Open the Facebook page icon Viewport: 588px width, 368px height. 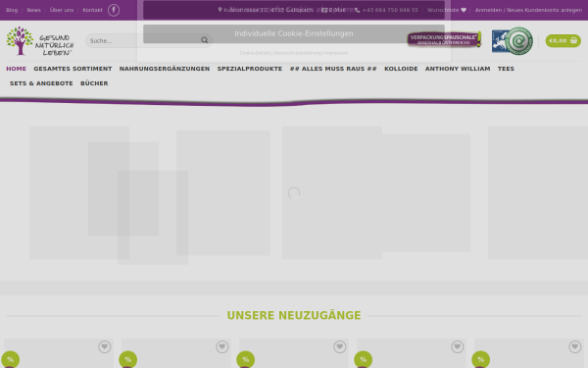[x=114, y=10]
